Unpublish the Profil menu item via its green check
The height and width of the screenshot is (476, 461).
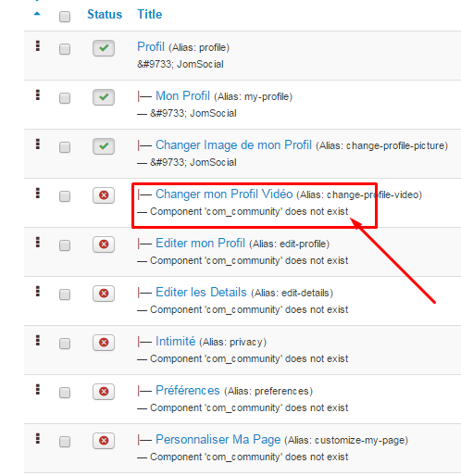coord(104,48)
